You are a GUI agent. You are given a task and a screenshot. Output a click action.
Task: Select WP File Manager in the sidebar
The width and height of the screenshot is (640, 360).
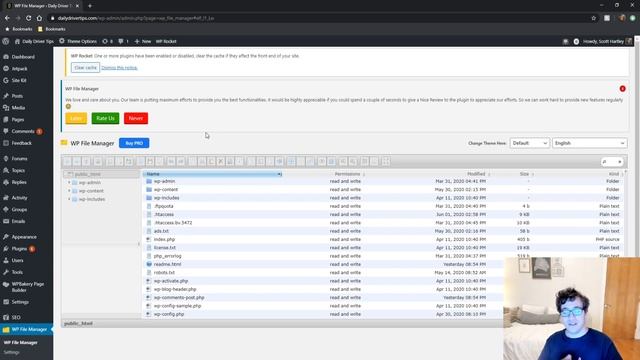27,329
